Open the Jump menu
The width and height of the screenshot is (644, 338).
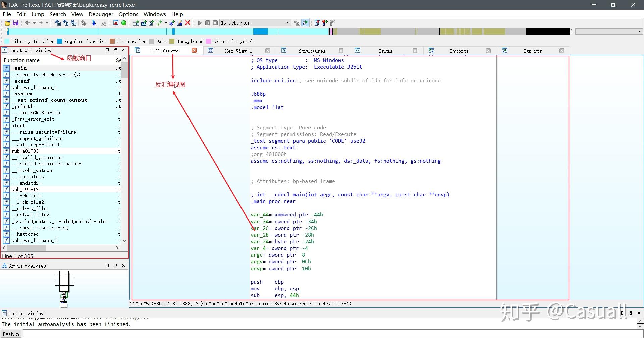[x=38, y=14]
